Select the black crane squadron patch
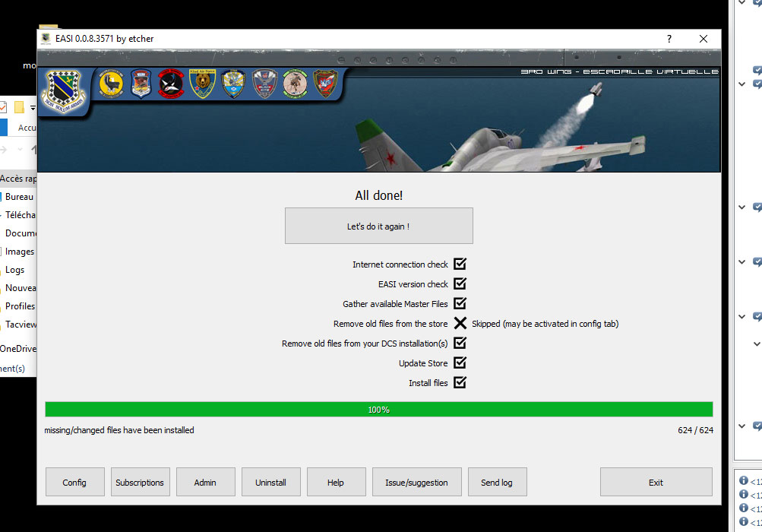Screen dimensions: 762x532 coord(171,84)
